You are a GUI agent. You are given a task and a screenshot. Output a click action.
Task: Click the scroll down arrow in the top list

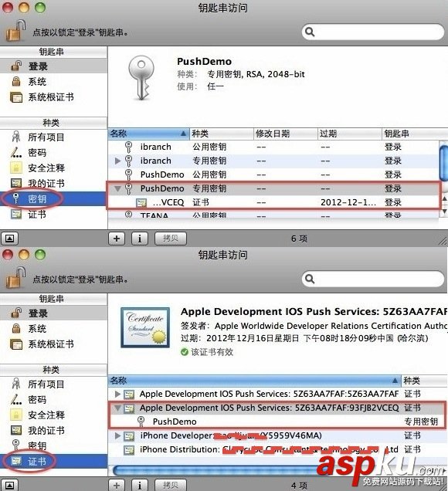coord(444,212)
